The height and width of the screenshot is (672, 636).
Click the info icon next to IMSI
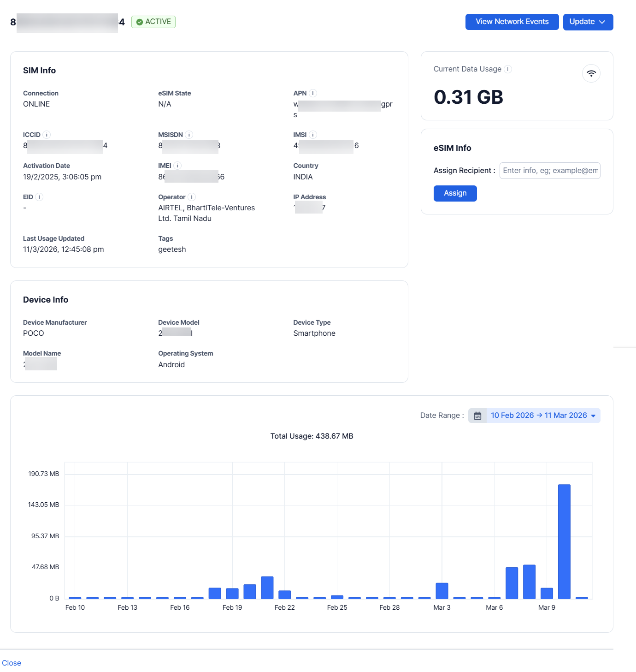[313, 135]
